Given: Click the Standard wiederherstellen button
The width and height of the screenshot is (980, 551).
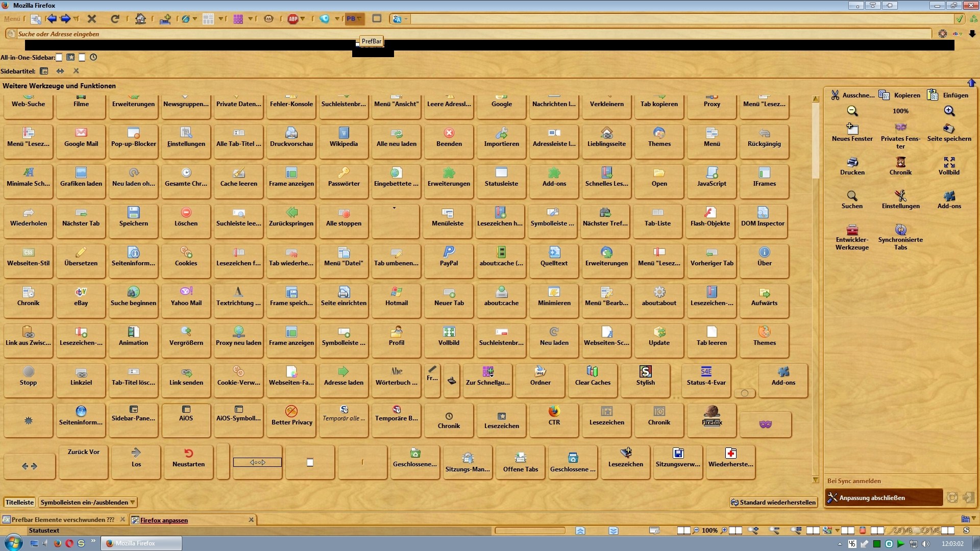Looking at the screenshot, I should click(x=773, y=503).
